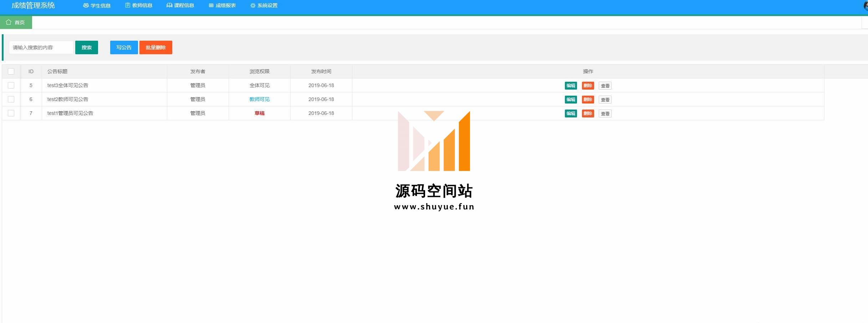The image size is (868, 323).
Task: Click the 搜索 button
Action: coord(87,47)
